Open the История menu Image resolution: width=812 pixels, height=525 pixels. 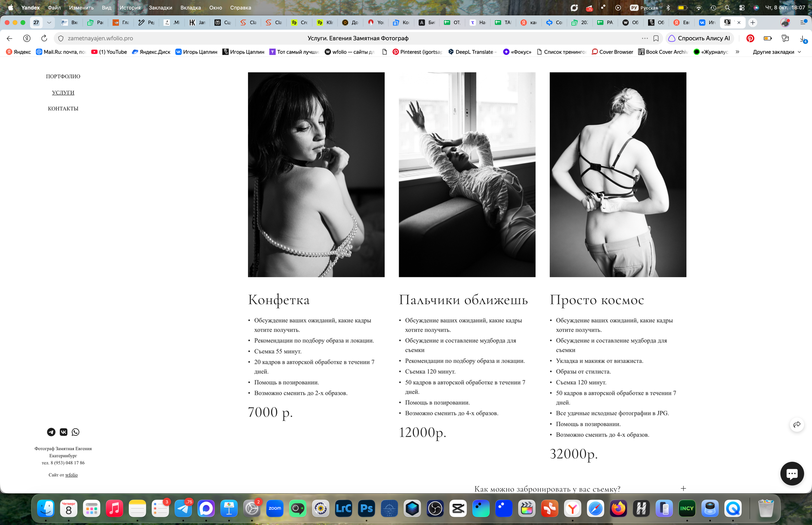click(x=130, y=8)
